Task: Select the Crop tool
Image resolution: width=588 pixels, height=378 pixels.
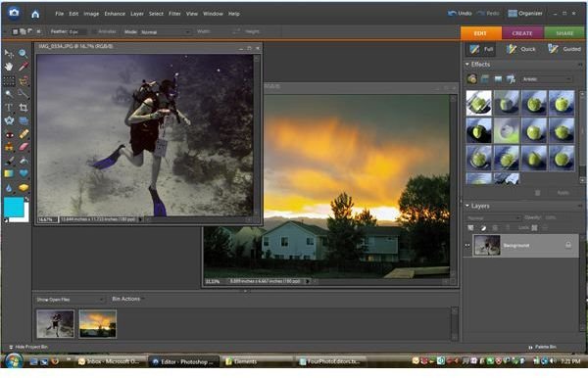Action: tap(24, 108)
